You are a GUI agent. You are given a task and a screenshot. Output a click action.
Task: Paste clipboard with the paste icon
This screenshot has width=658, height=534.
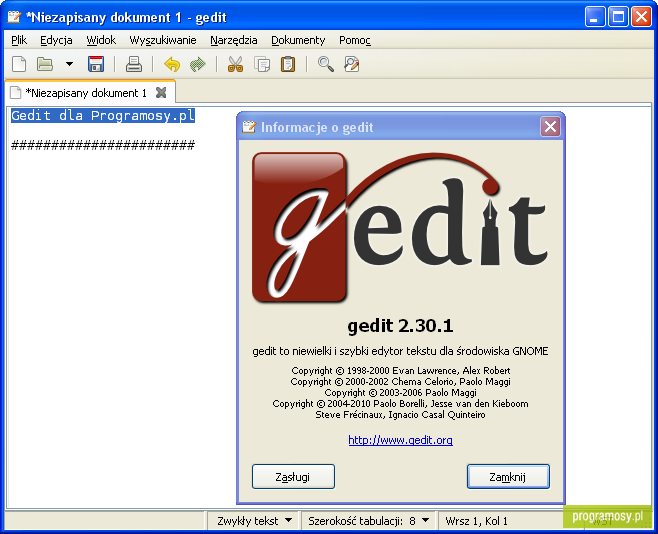tap(288, 64)
